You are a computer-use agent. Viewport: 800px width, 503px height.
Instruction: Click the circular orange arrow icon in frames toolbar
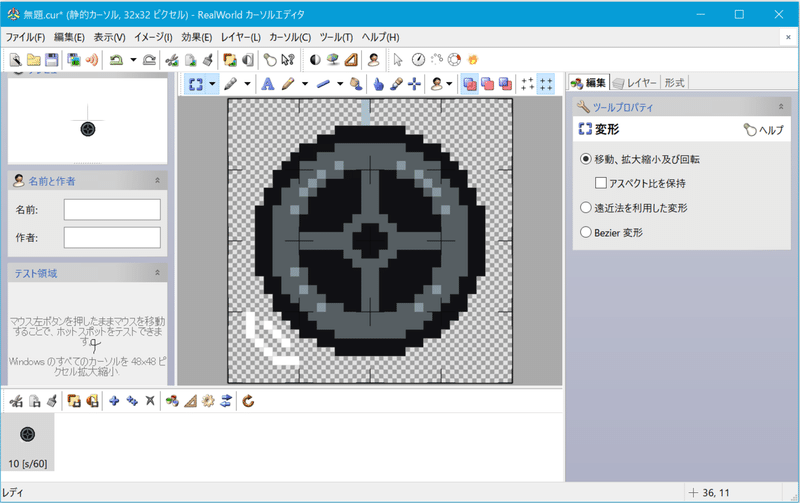(248, 401)
